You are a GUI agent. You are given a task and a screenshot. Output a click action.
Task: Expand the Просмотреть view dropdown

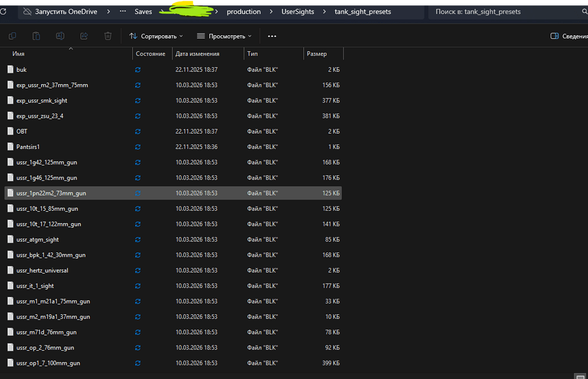click(224, 36)
